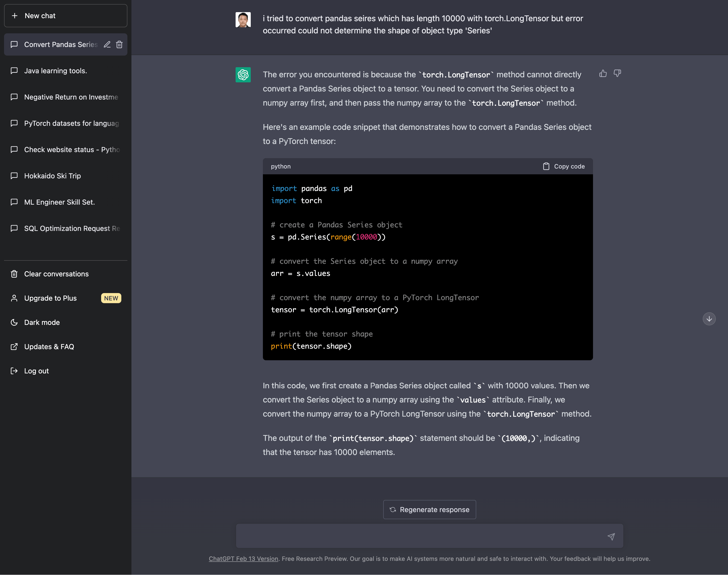Click chat bubble icon beside ML Engineer Skill Set
This screenshot has height=575, width=728.
pyautogui.click(x=14, y=202)
